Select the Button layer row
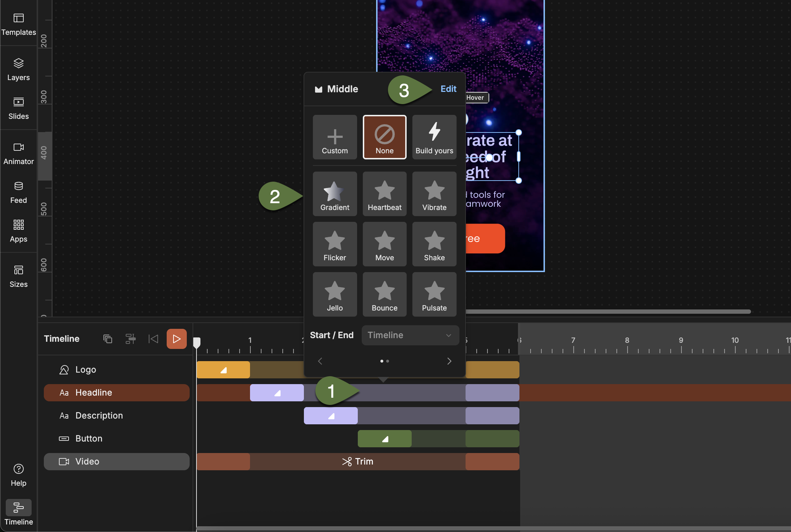The image size is (791, 532). [x=117, y=439]
